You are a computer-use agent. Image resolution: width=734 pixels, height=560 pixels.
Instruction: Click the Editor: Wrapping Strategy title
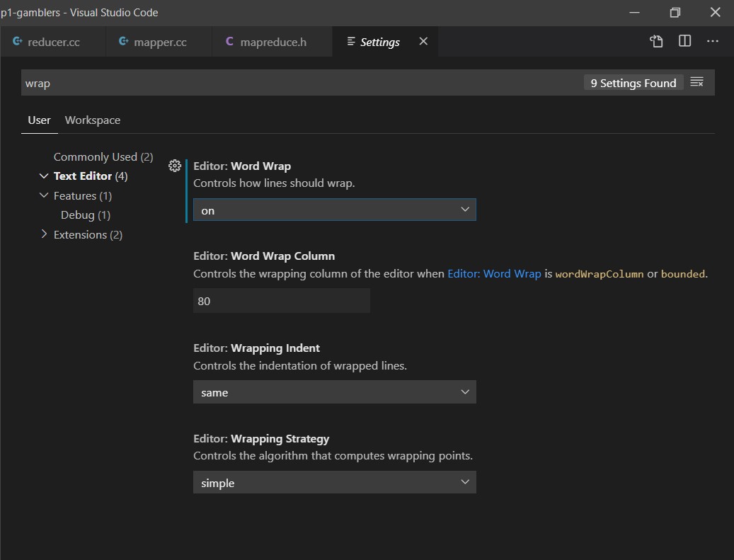[x=261, y=439]
